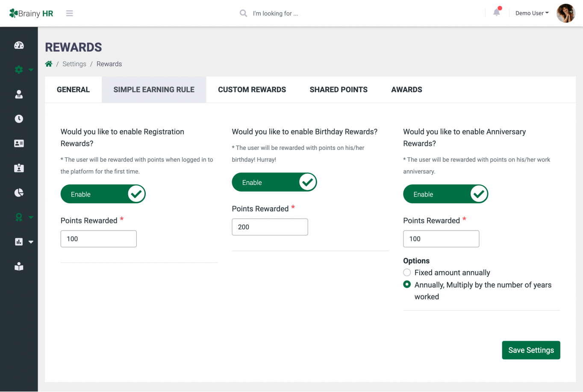
Task: Toggle Birthday Rewards enable switch
Action: [274, 182]
